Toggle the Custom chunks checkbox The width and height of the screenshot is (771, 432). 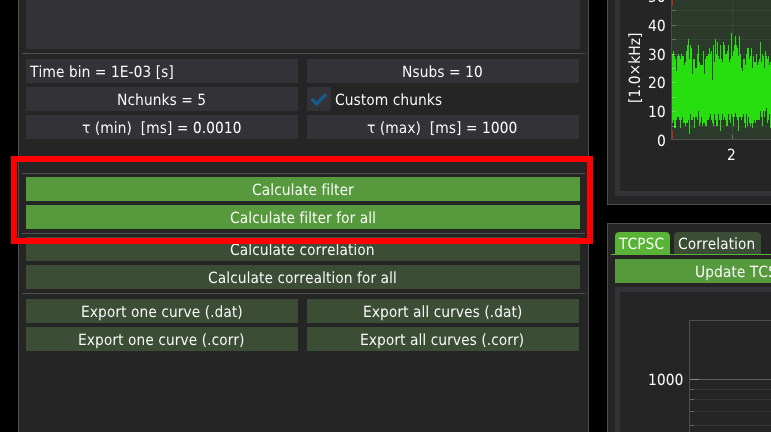pyautogui.click(x=320, y=99)
